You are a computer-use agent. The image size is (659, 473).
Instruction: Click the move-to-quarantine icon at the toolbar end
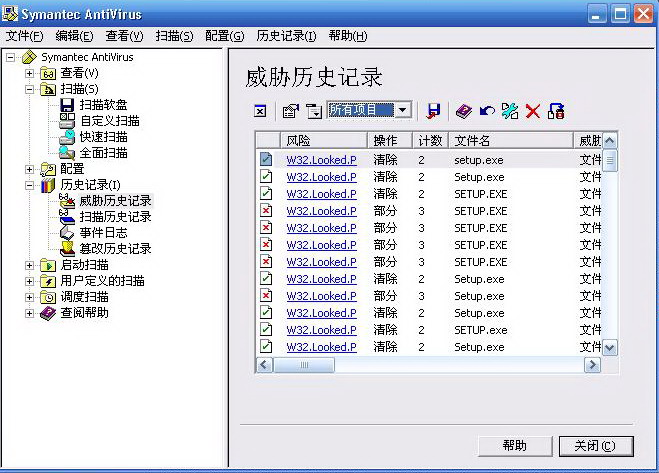click(x=556, y=111)
